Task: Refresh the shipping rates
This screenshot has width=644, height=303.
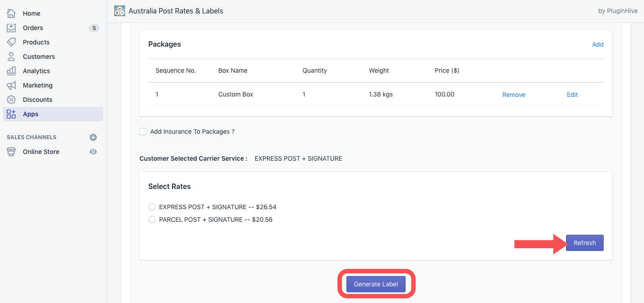Action: click(x=584, y=243)
